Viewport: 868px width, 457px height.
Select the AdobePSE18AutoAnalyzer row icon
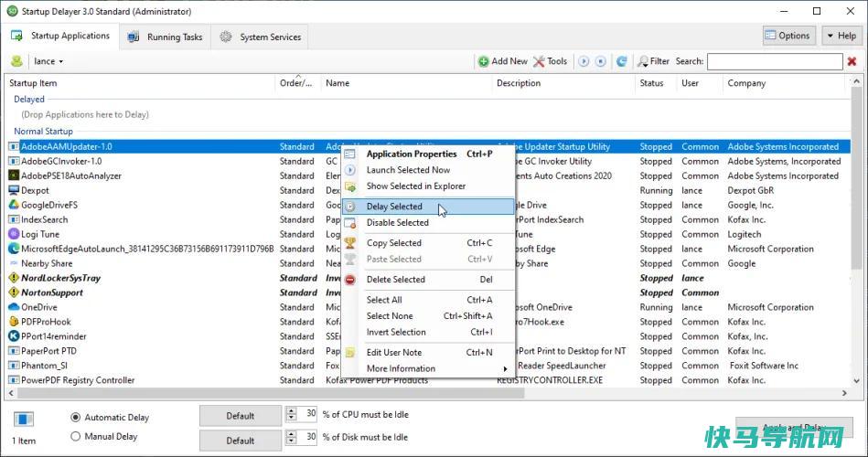[14, 175]
